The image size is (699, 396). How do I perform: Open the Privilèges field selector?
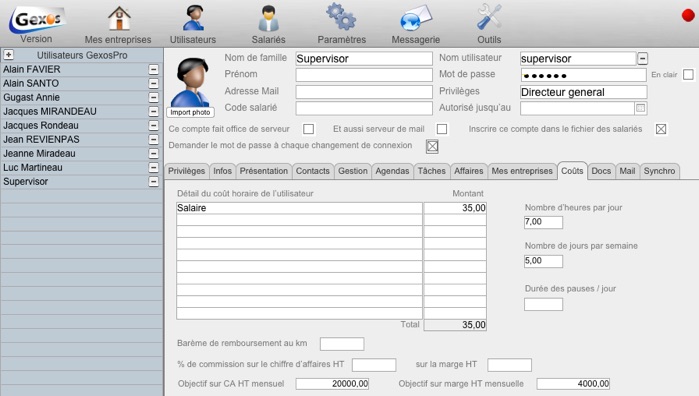point(583,92)
